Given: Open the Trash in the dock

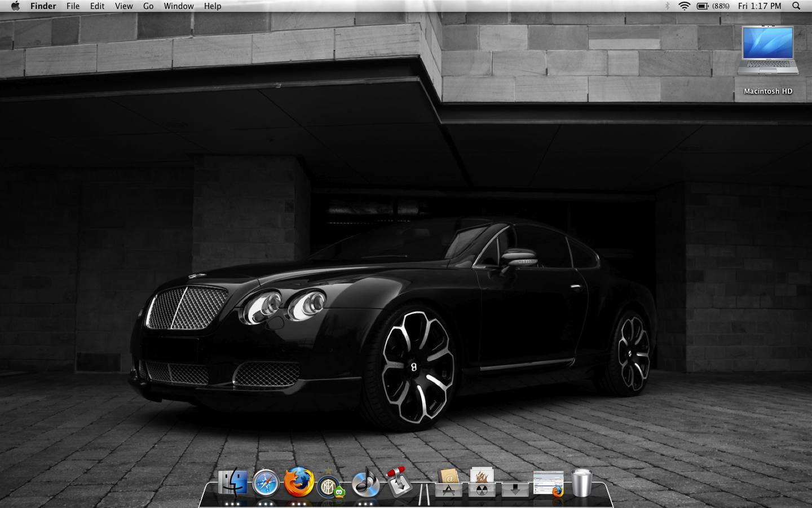Looking at the screenshot, I should tap(581, 483).
